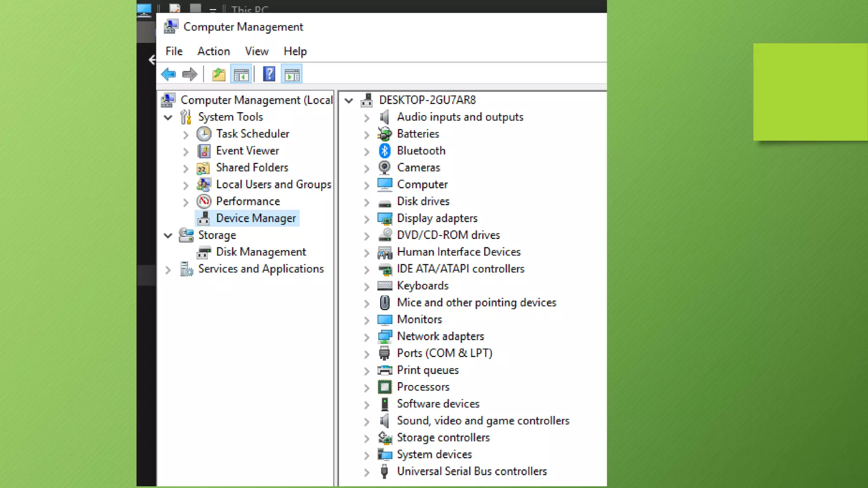Collapse the DESKTOP-2GU7AR8 root node

point(349,100)
